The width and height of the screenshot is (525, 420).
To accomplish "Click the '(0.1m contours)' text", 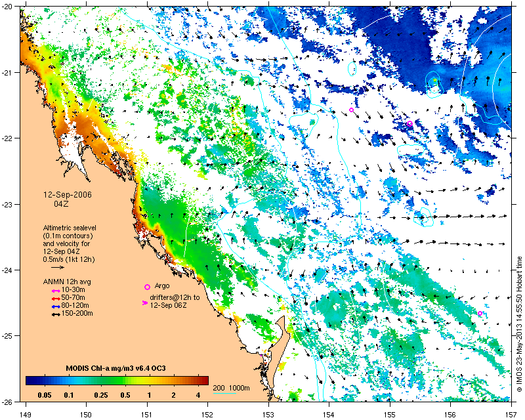I will [x=68, y=236].
